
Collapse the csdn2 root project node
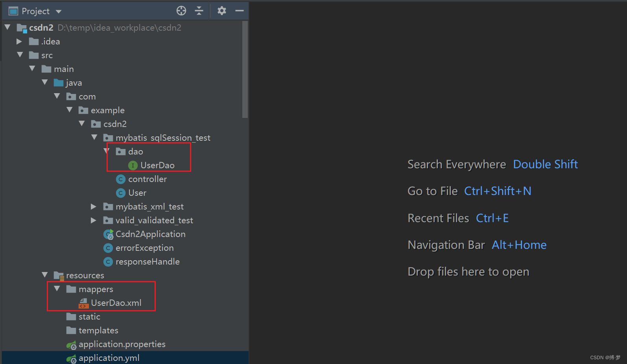coord(7,27)
